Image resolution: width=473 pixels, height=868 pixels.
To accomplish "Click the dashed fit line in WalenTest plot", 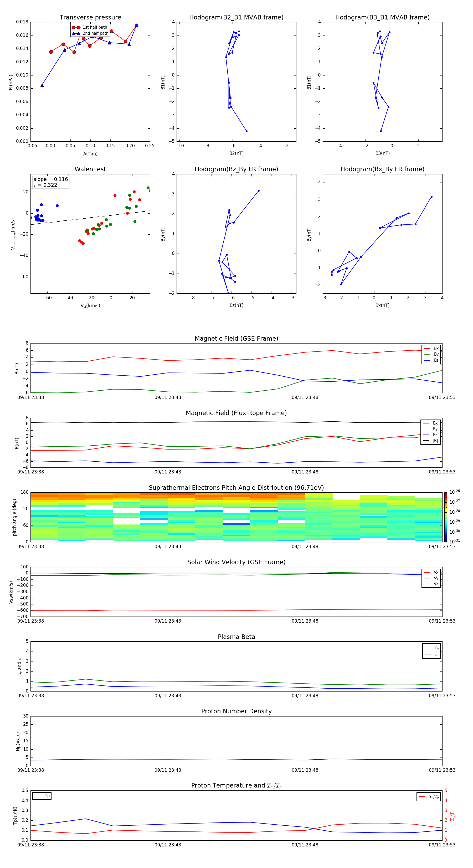I will pos(90,218).
